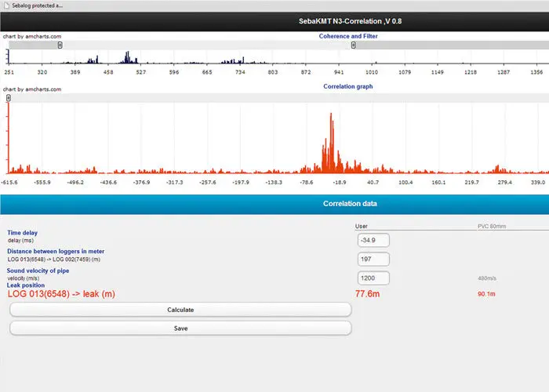The height and width of the screenshot is (392, 549).
Task: Click the correlation graph scrollbar track
Action: tap(274, 98)
